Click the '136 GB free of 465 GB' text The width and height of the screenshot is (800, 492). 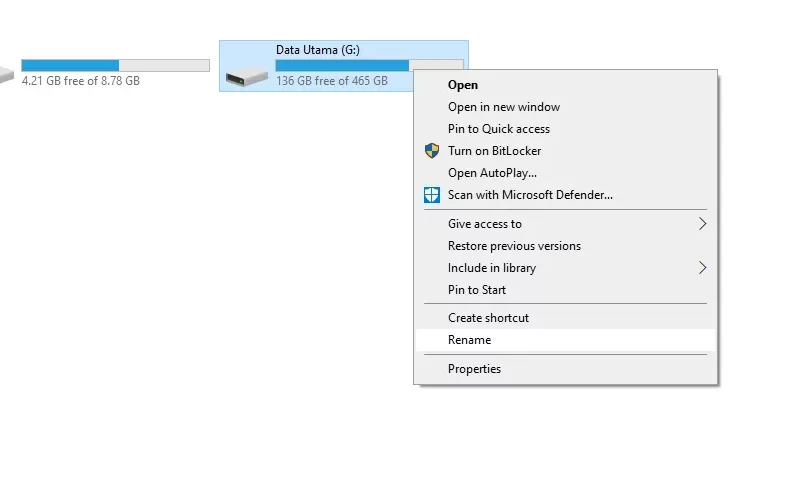[x=332, y=81]
